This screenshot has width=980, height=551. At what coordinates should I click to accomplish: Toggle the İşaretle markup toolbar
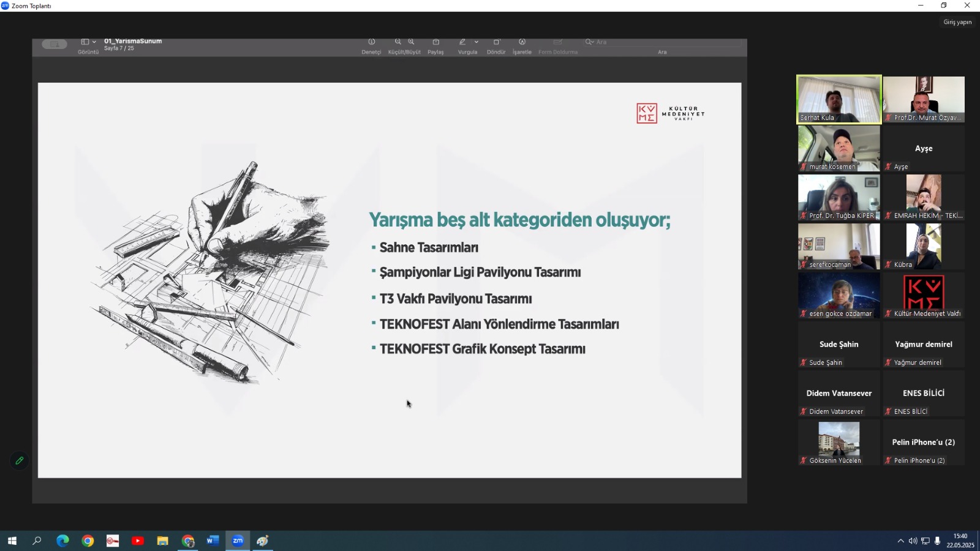[522, 42]
